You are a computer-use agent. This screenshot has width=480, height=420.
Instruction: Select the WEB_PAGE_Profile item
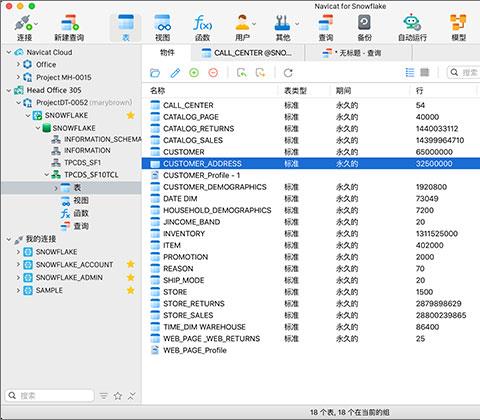(311, 350)
